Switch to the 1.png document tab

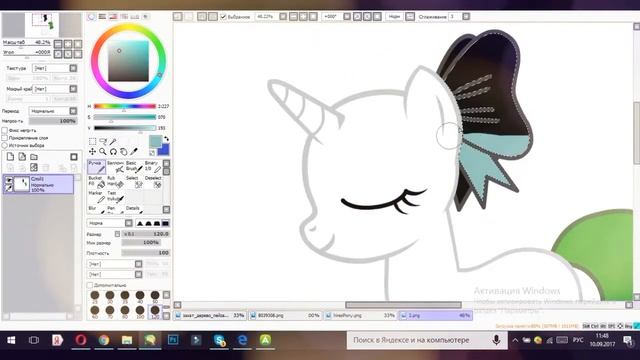(x=436, y=315)
